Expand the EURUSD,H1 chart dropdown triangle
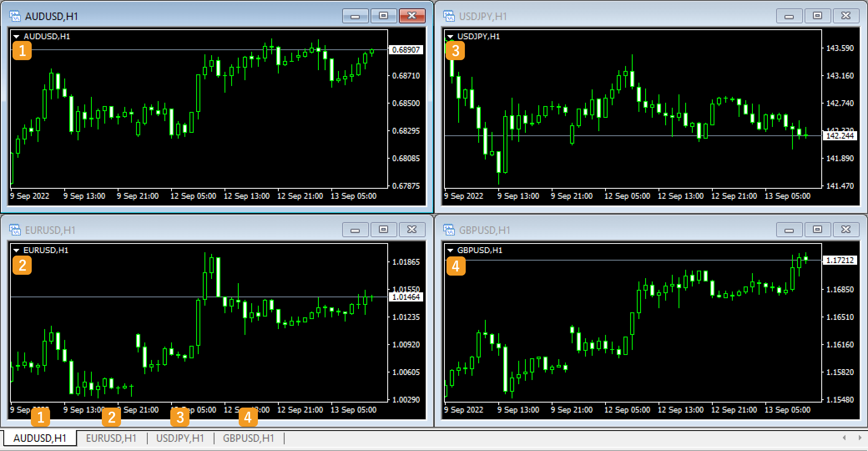868x451 pixels. click(x=17, y=251)
